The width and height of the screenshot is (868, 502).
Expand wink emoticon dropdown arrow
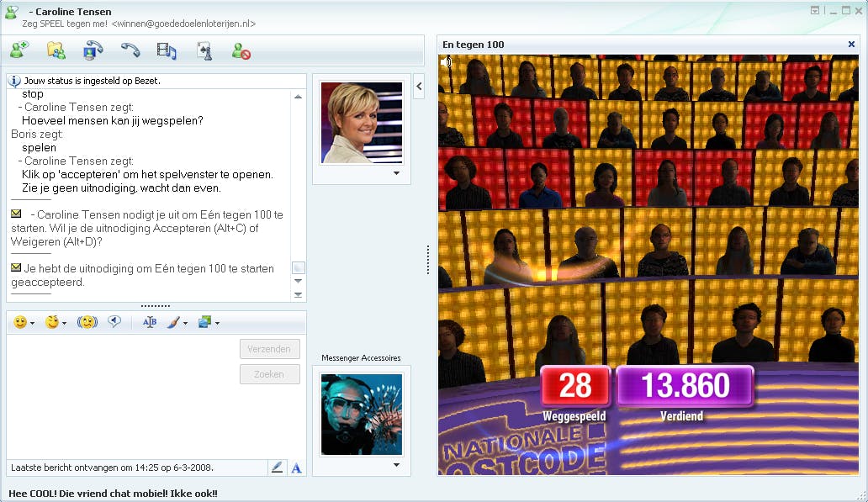64,323
